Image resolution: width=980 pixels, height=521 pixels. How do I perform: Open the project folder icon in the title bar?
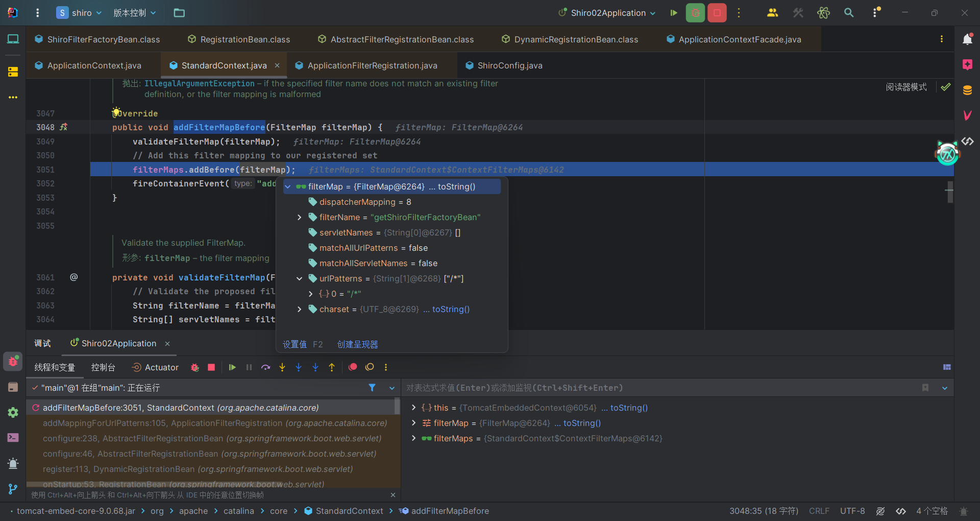179,13
